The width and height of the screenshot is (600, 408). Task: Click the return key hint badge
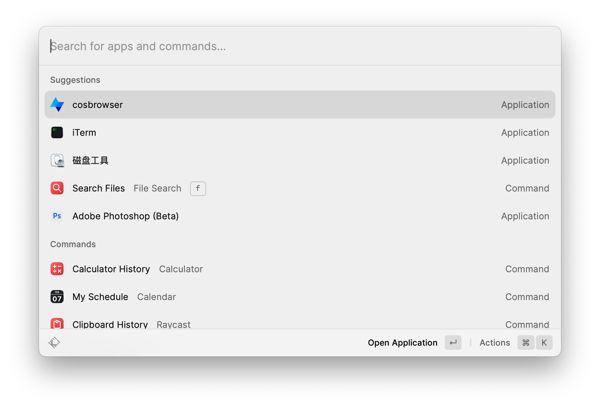[453, 343]
